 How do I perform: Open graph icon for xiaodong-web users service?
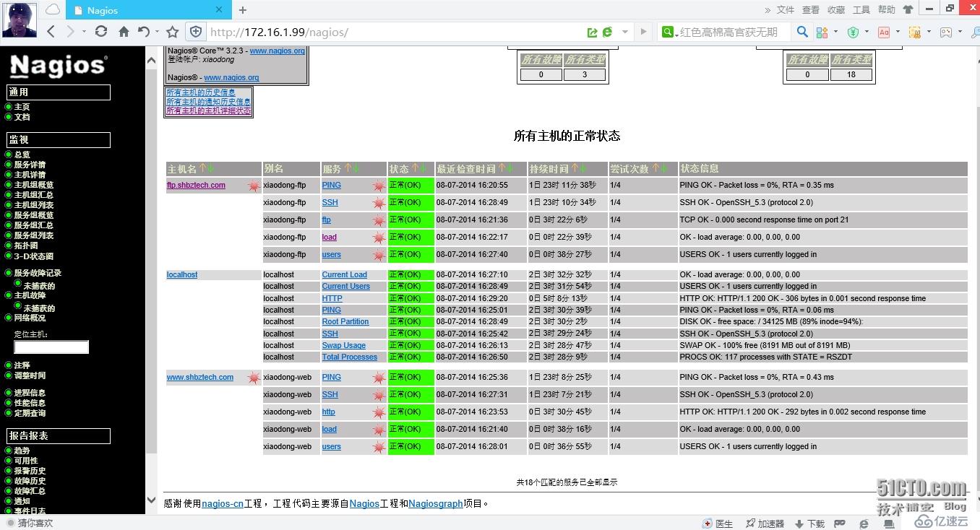pyautogui.click(x=379, y=447)
